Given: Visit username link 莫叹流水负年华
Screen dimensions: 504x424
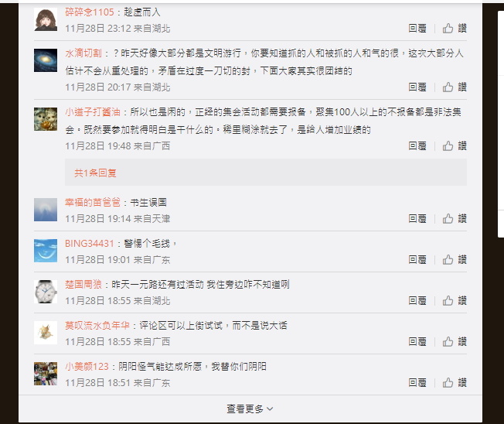Looking at the screenshot, I should tap(97, 326).
